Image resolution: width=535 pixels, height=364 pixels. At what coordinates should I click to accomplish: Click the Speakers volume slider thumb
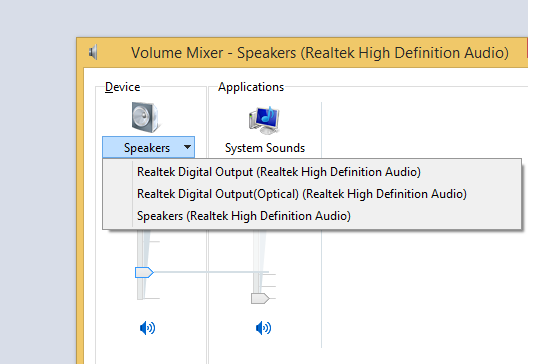click(x=144, y=272)
